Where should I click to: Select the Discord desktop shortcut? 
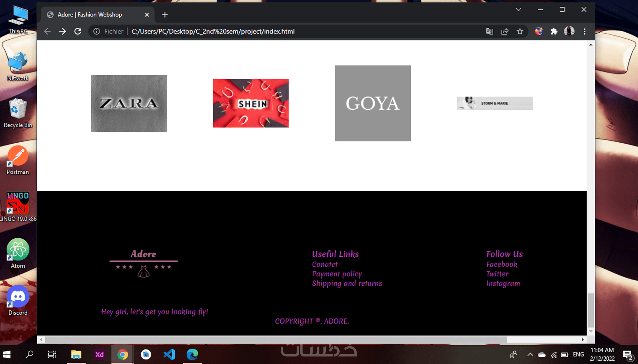18,301
